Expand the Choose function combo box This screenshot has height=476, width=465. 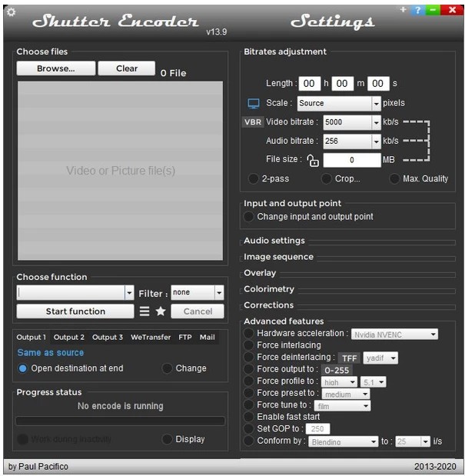[x=128, y=293]
